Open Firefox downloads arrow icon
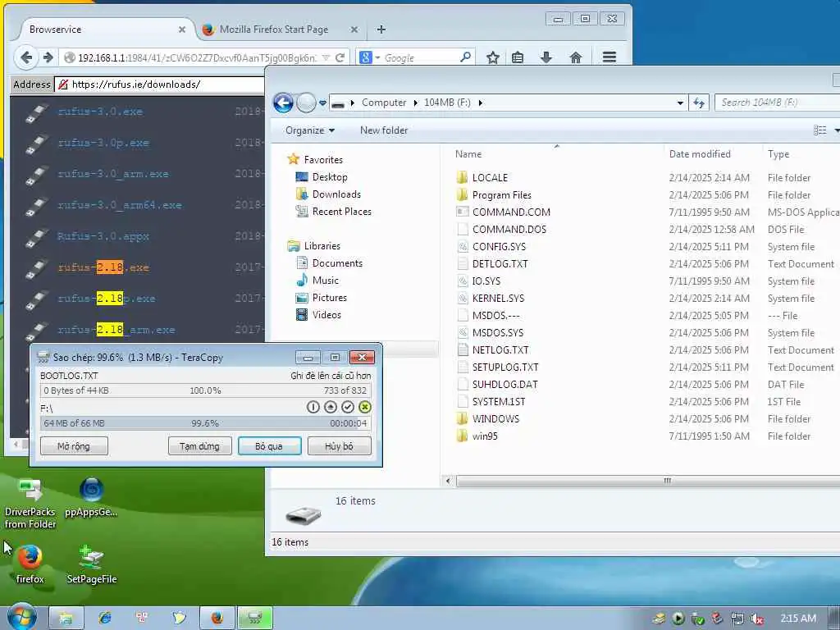840x630 pixels. click(546, 57)
